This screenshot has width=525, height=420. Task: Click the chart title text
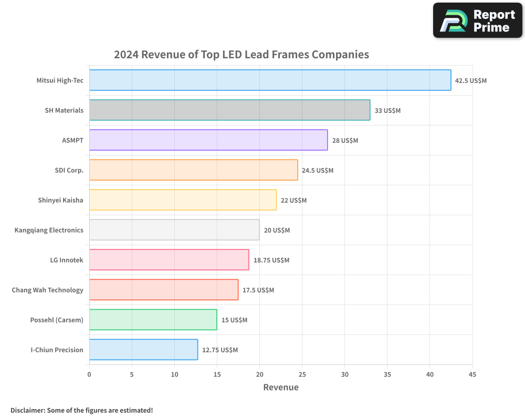click(x=241, y=55)
